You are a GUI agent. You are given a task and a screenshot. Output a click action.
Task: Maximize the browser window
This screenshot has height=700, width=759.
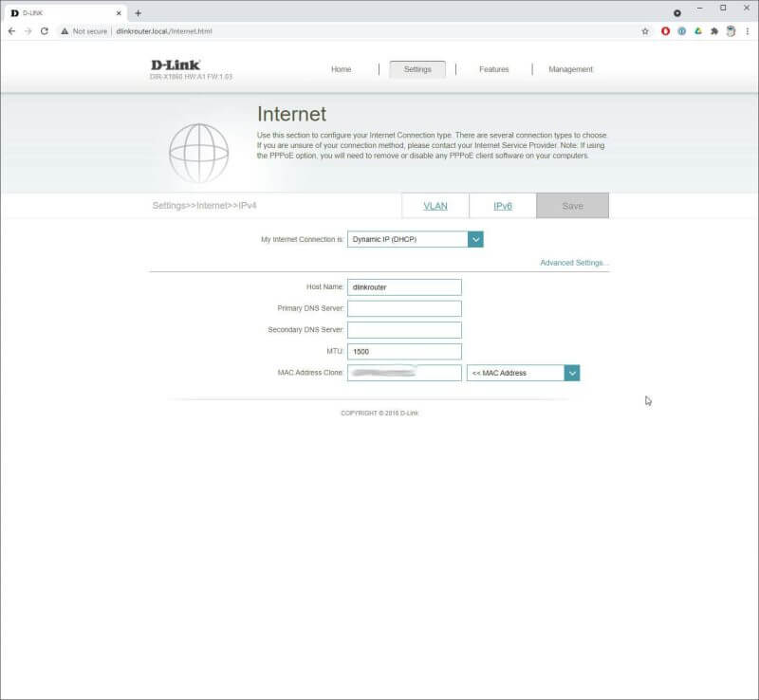click(x=723, y=8)
